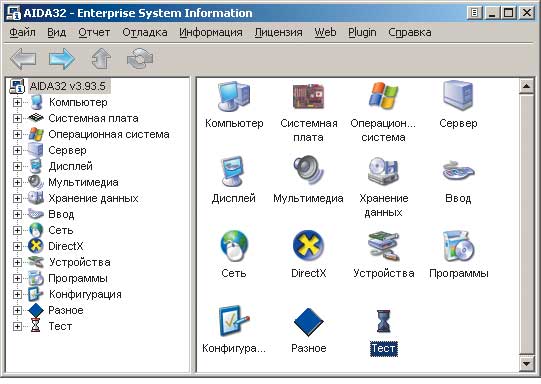Open the Plugin menu

pyautogui.click(x=362, y=32)
